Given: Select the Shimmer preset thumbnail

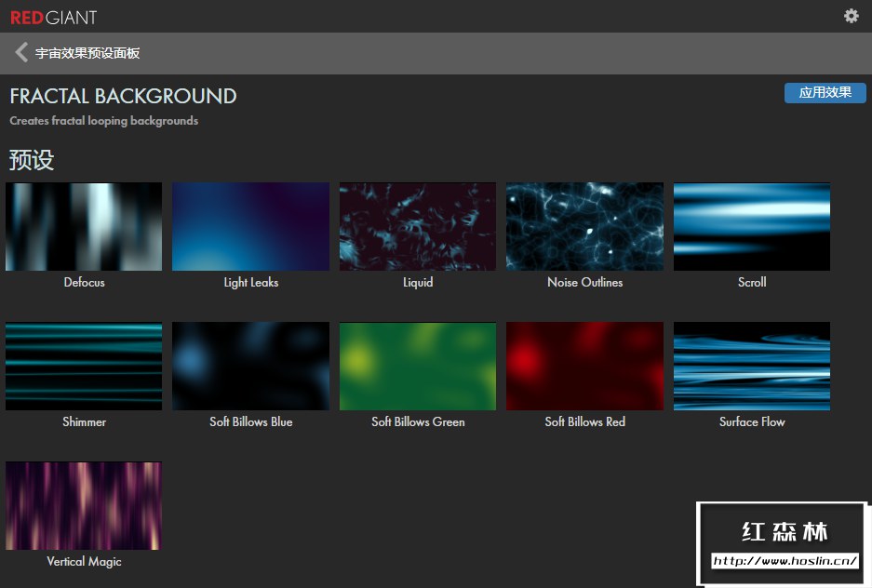Looking at the screenshot, I should point(84,367).
